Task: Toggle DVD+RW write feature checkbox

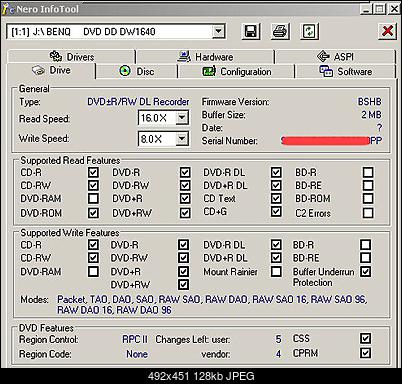Action: point(183,285)
